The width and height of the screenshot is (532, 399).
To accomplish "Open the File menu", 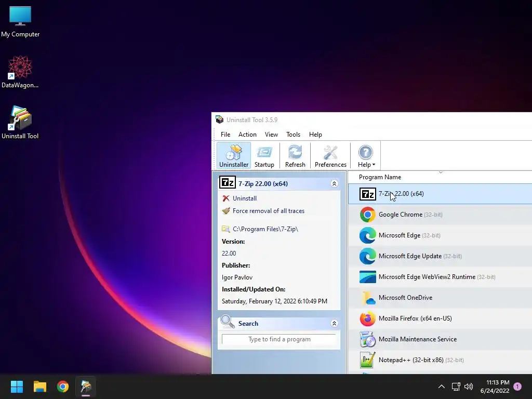I will coord(225,135).
